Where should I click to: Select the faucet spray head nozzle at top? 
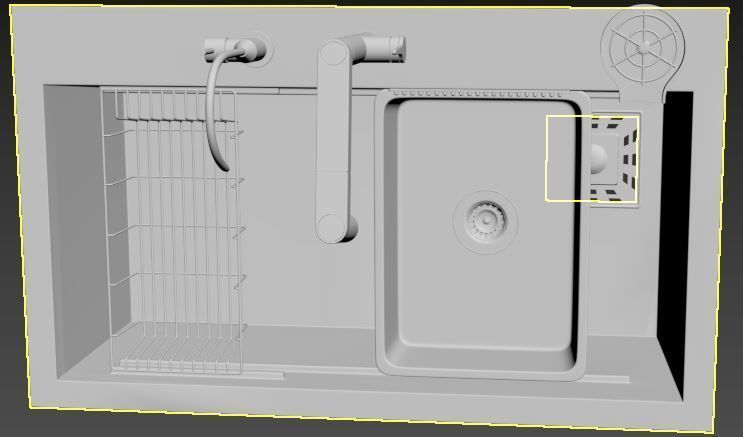(389, 47)
